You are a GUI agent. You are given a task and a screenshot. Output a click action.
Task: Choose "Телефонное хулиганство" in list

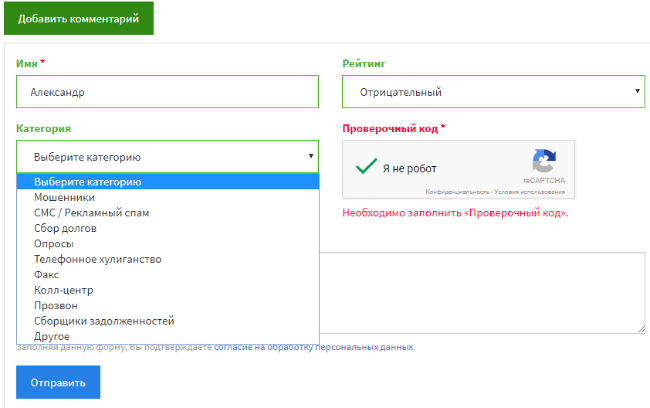pyautogui.click(x=97, y=259)
